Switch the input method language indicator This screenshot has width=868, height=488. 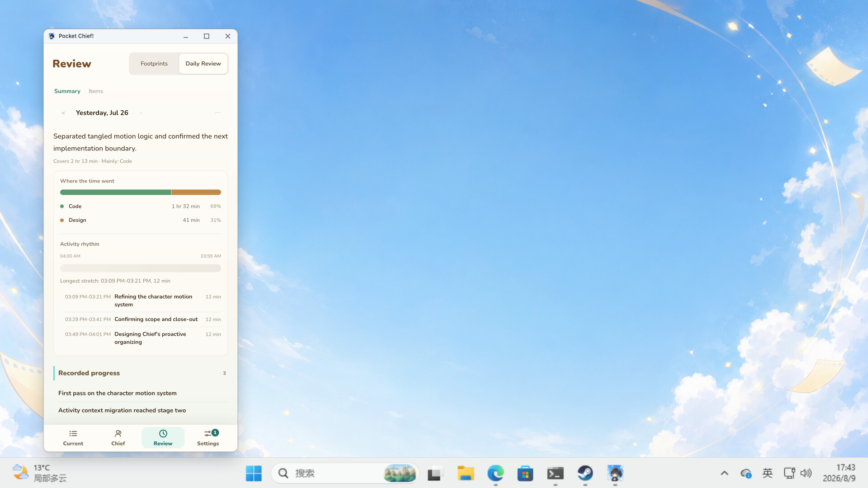click(768, 474)
